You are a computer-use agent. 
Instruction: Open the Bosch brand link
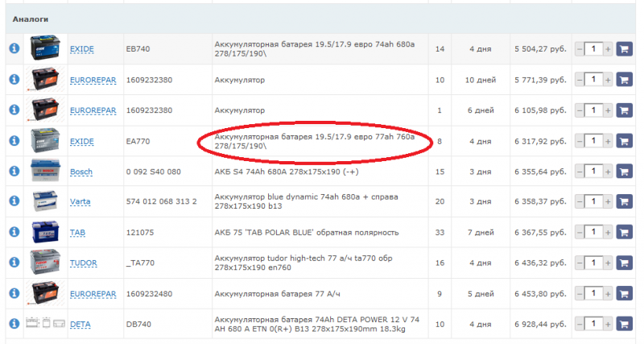tap(81, 172)
